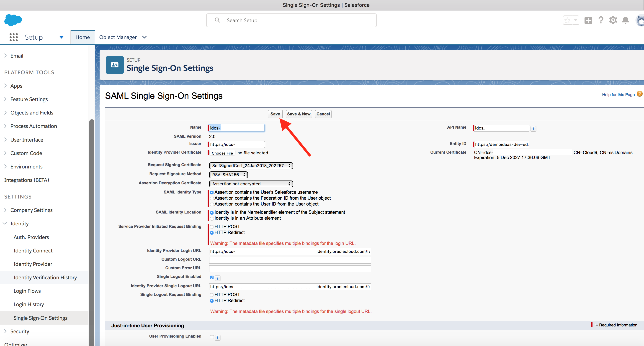
Task: Switch to the Home tab
Action: [82, 37]
